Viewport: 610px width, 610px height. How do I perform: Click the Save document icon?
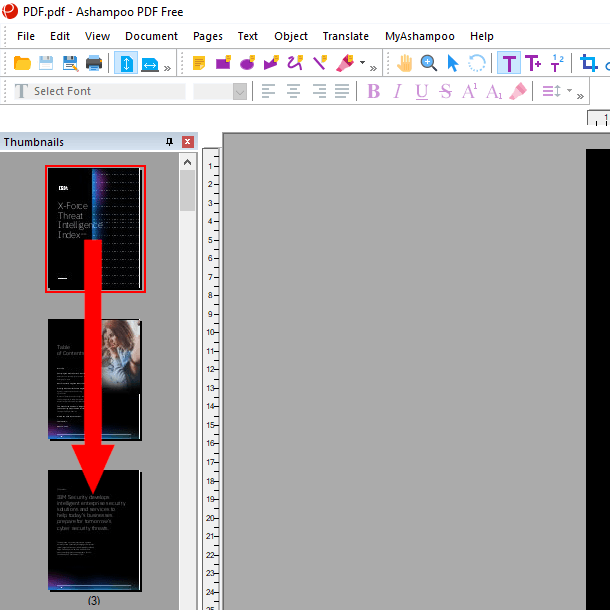[46, 63]
